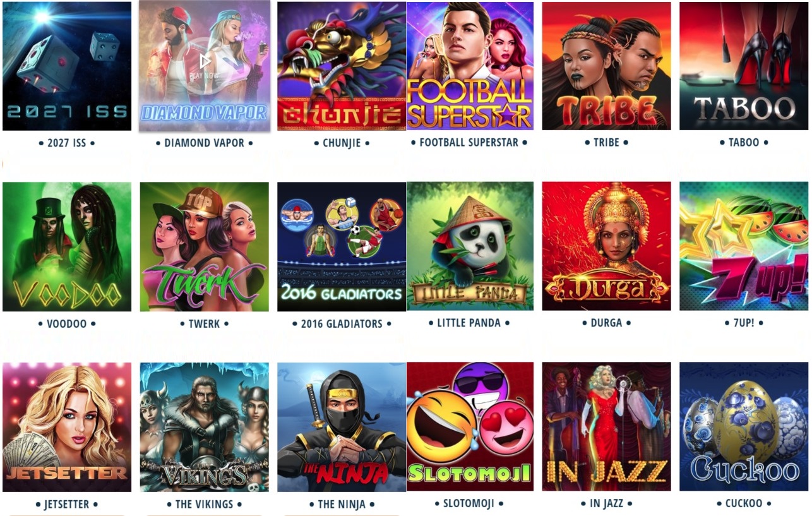This screenshot has height=516, width=812.
Task: Open The Vikings game thumbnail
Action: point(204,427)
